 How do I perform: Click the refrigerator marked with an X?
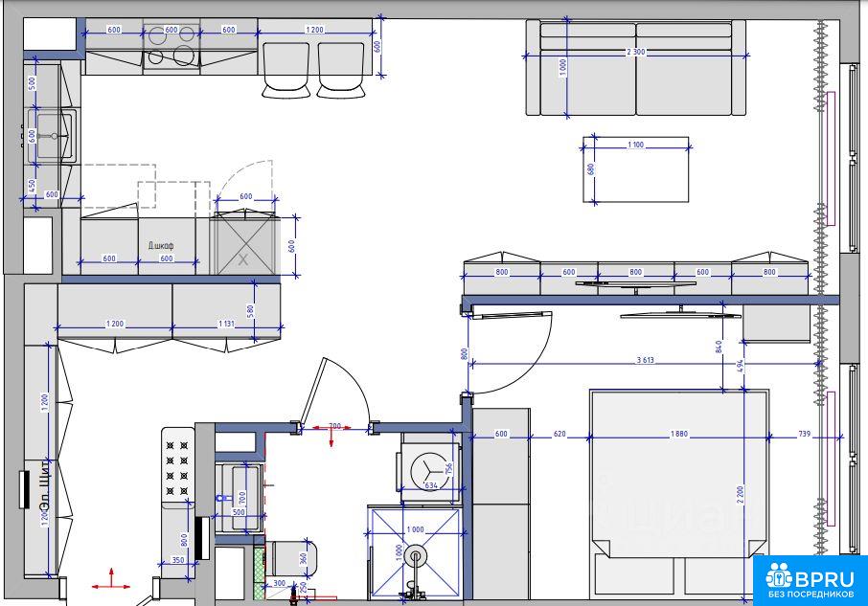tap(243, 246)
